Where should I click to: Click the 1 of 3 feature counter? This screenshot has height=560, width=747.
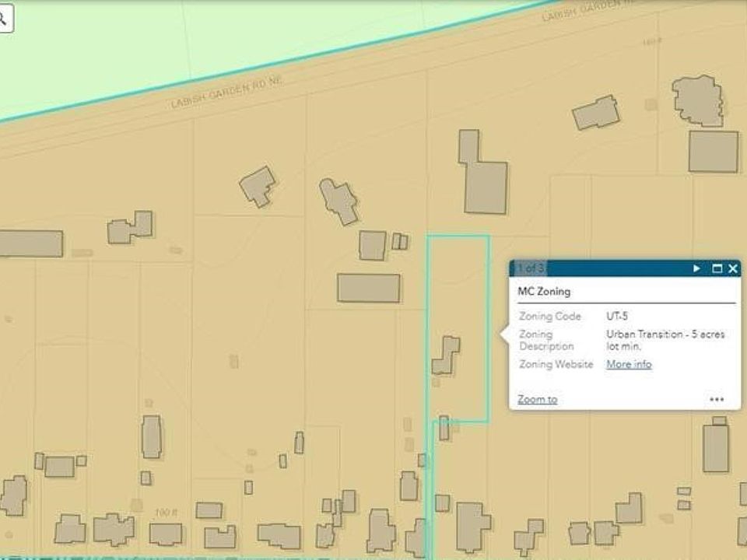(529, 268)
